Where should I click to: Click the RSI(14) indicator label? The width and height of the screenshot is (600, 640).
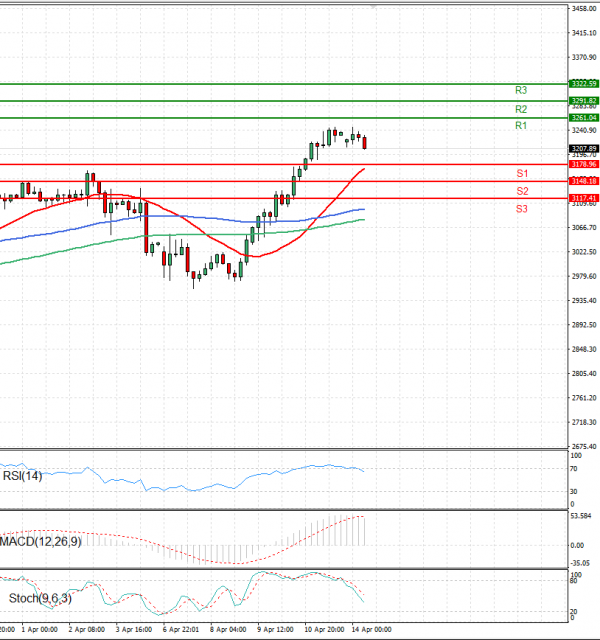click(x=22, y=477)
